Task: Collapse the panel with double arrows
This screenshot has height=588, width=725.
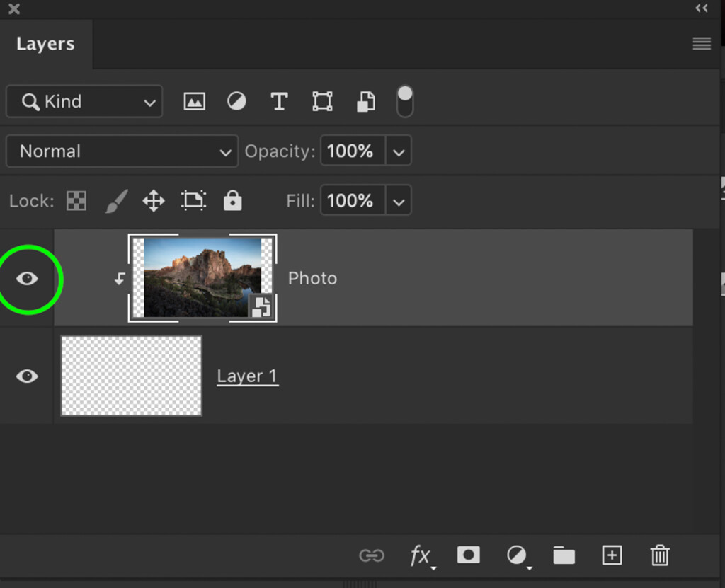Action: tap(702, 8)
